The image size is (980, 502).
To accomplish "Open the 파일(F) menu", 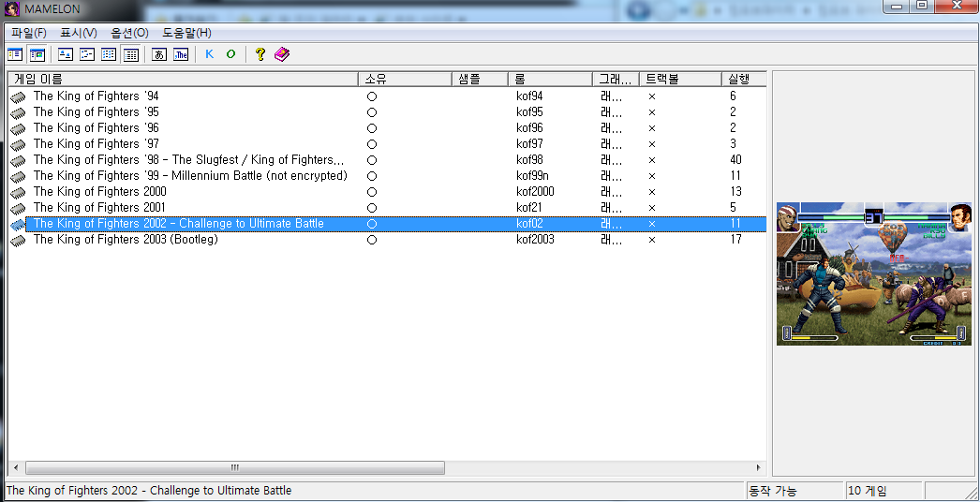I will pos(29,33).
